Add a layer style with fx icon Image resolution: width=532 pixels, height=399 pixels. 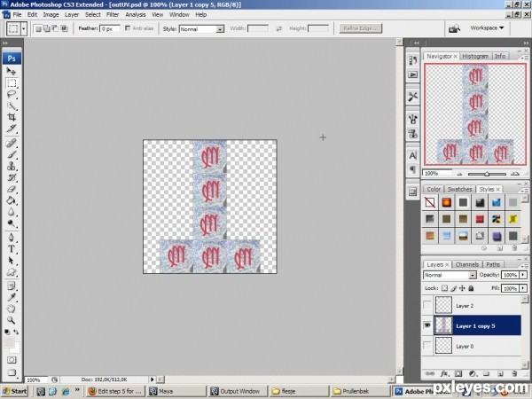(x=444, y=373)
